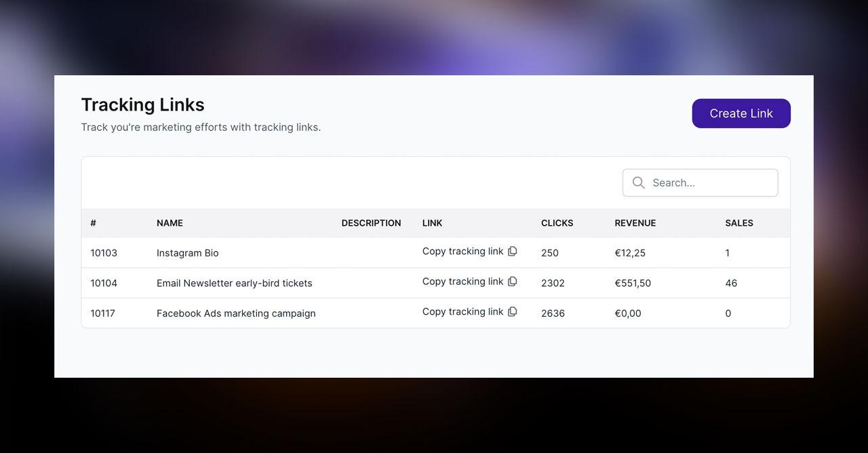This screenshot has height=453, width=868.
Task: Click the SALES column header
Action: coord(739,223)
